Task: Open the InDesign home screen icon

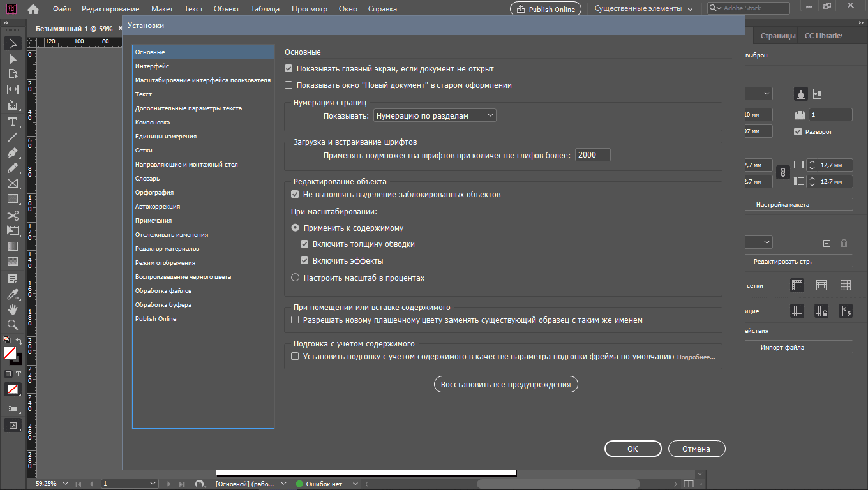Action: click(33, 9)
